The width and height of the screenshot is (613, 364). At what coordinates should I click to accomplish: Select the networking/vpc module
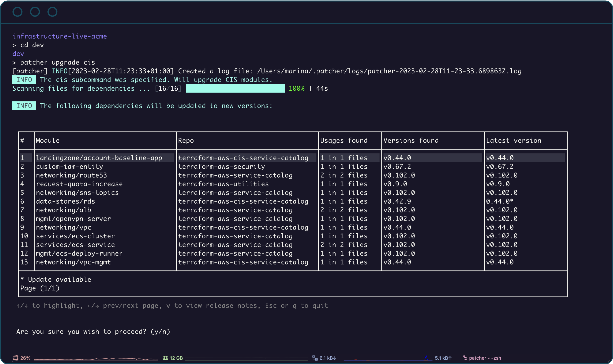[x=63, y=227]
